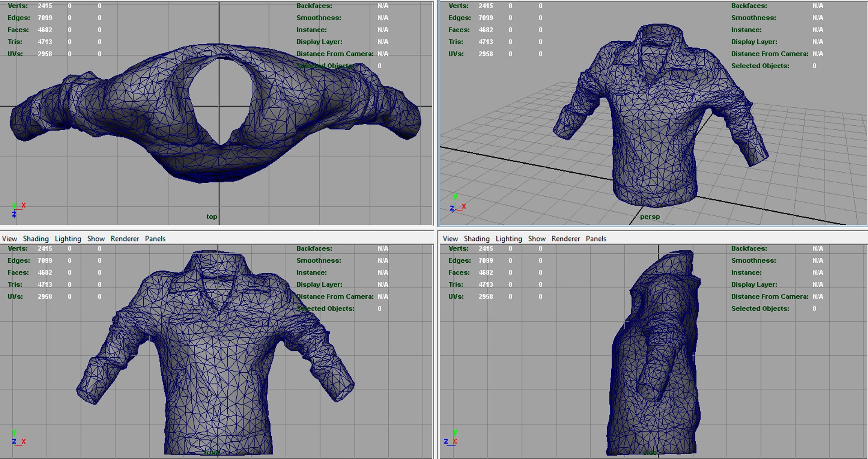Click 'Backfaces:' label in the persp view
Image resolution: width=868 pixels, height=459 pixels.
pyautogui.click(x=749, y=6)
